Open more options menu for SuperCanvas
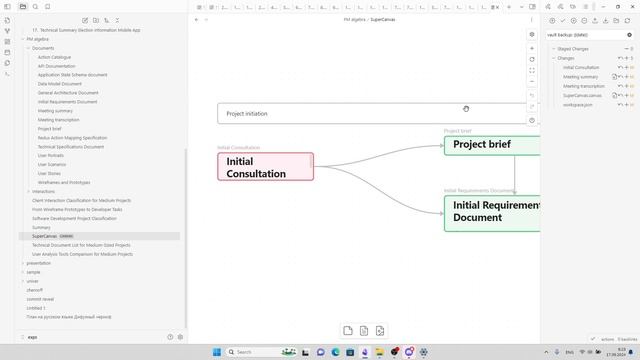Image resolution: width=640 pixels, height=360 pixels. click(x=531, y=20)
